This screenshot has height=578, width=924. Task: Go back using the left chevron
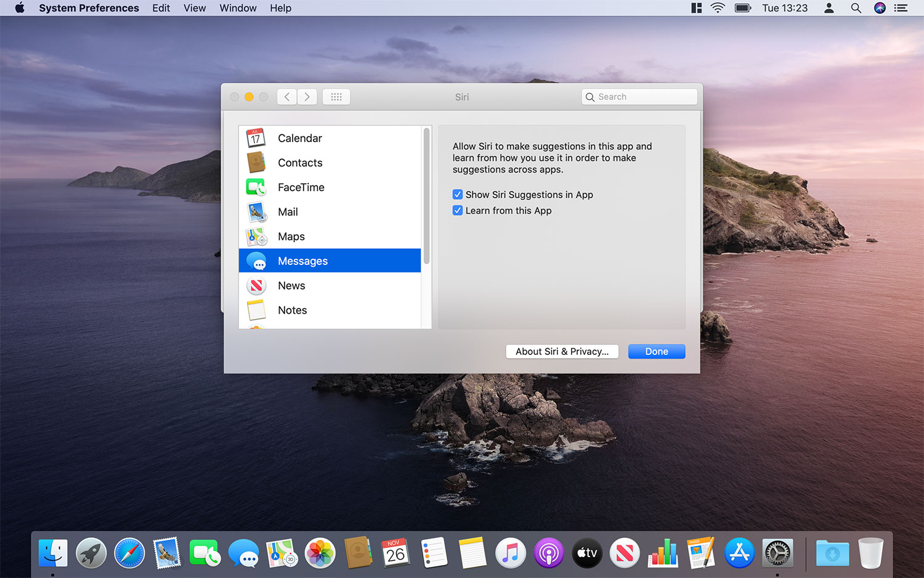point(287,97)
